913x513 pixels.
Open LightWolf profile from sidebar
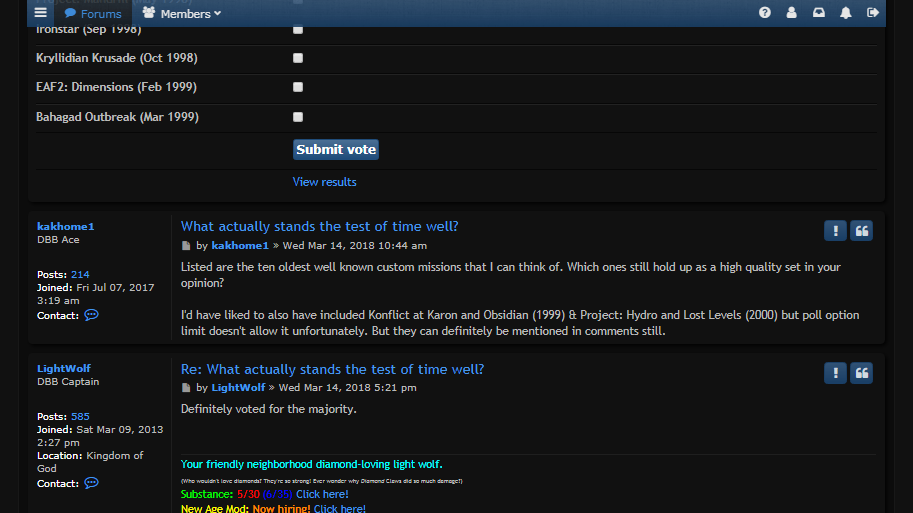tap(64, 368)
